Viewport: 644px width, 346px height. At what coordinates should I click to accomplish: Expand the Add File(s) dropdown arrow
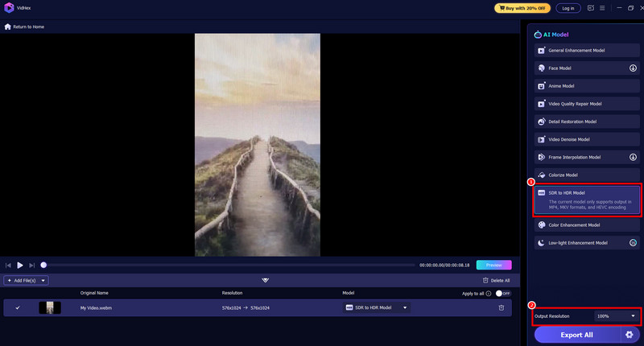[x=43, y=281]
